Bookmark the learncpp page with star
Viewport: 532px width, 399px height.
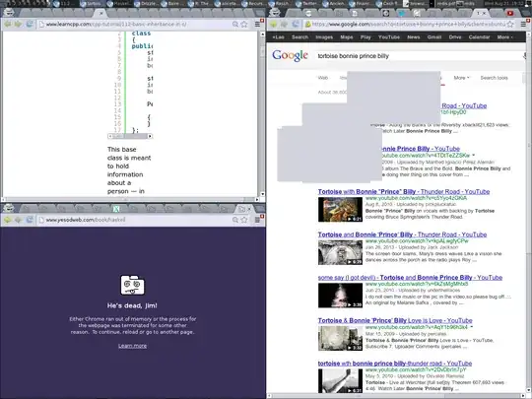244,24
